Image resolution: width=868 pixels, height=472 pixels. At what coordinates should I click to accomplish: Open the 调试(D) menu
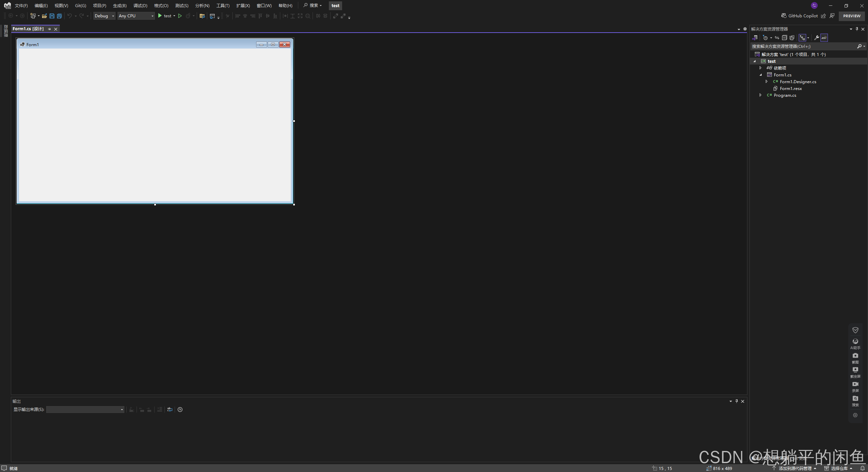(140, 6)
